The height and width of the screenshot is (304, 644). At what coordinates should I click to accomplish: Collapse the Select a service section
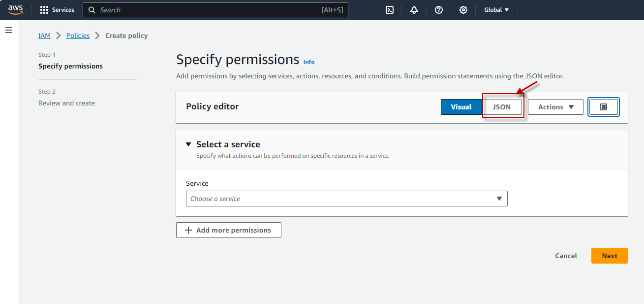point(188,144)
